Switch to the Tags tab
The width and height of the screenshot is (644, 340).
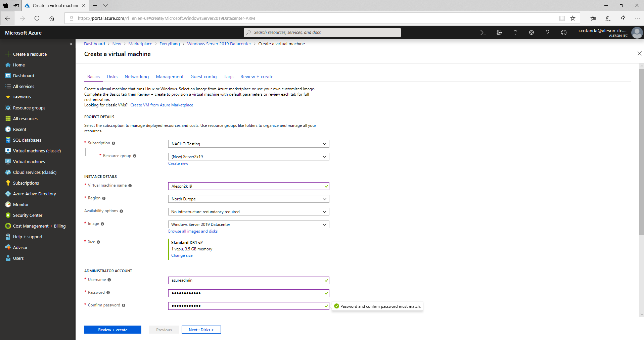(229, 77)
